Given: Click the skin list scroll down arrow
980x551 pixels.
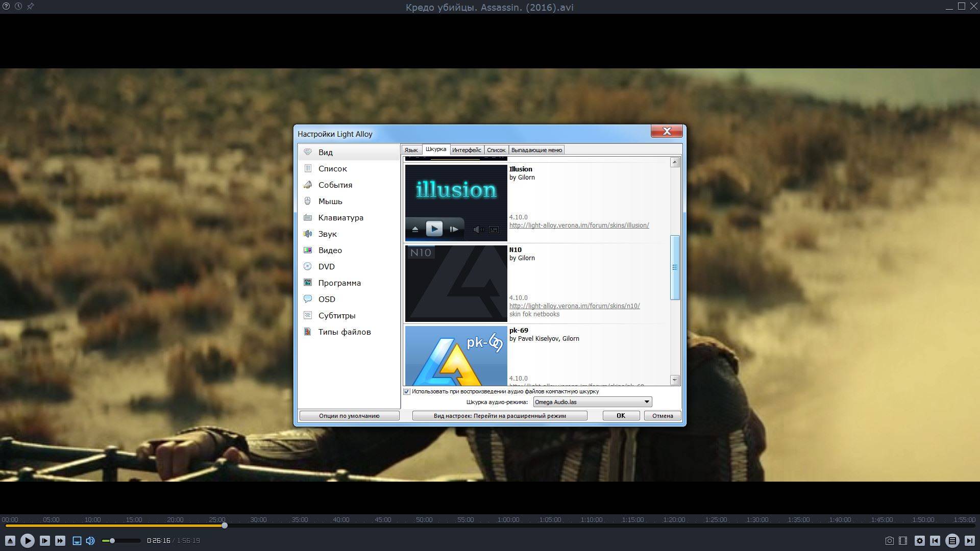Looking at the screenshot, I should pos(675,380).
